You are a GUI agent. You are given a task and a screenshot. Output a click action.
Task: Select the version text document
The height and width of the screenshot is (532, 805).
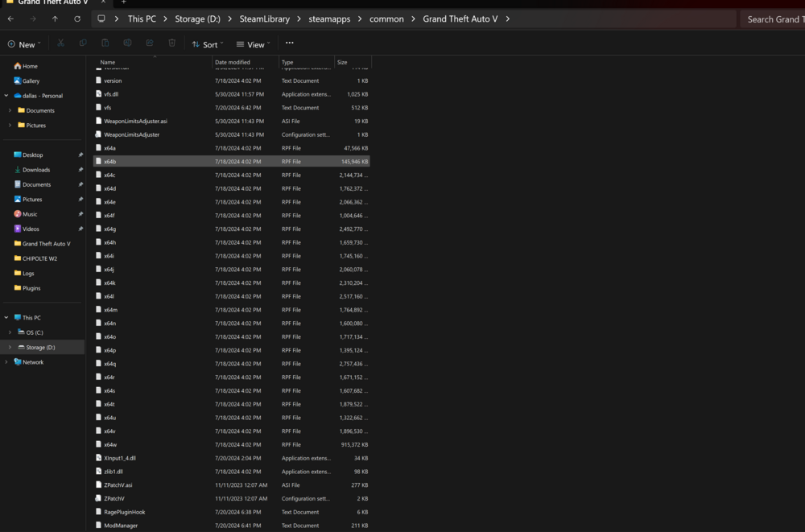point(232,80)
